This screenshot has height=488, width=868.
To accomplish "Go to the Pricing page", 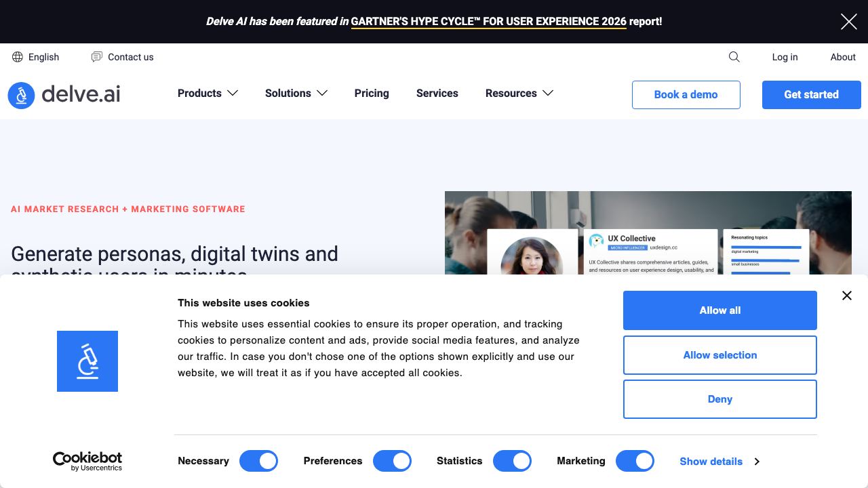I will [372, 93].
